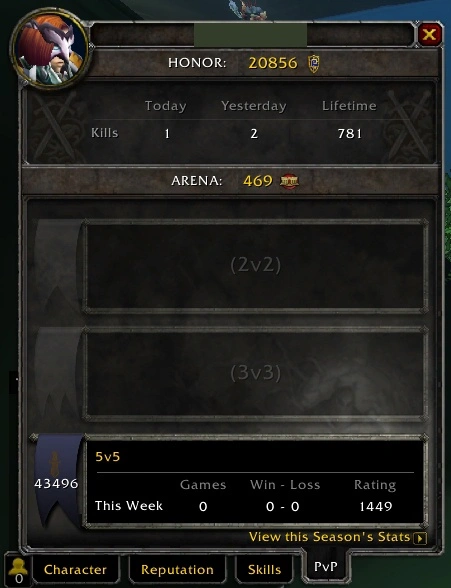The image size is (451, 588).
Task: Select the PvP tab
Action: [x=326, y=566]
